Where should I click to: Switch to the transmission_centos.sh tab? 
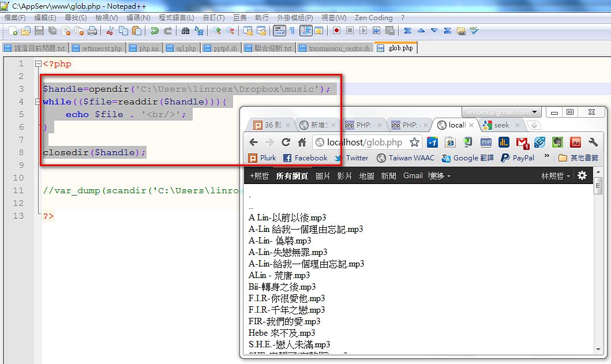[x=335, y=48]
